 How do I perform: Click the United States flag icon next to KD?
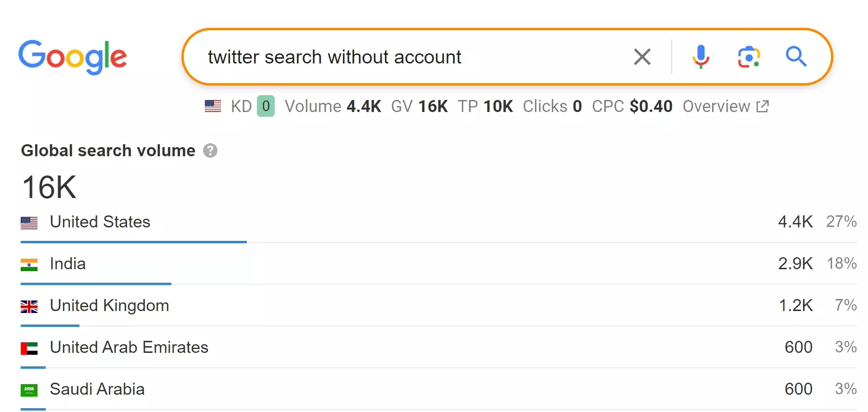(212, 106)
